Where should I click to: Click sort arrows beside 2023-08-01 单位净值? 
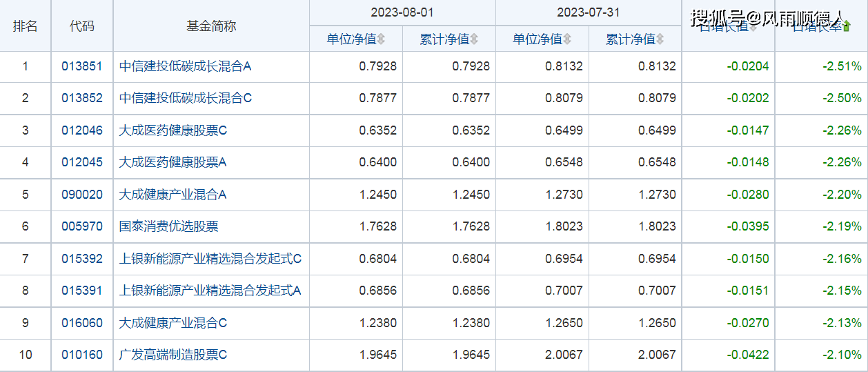(x=381, y=39)
